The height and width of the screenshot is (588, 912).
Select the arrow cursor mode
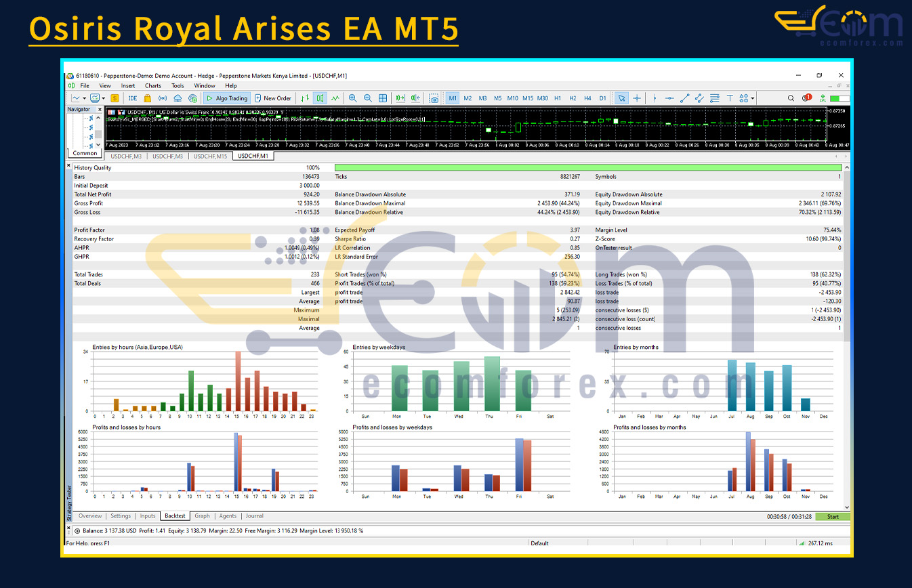click(x=621, y=98)
